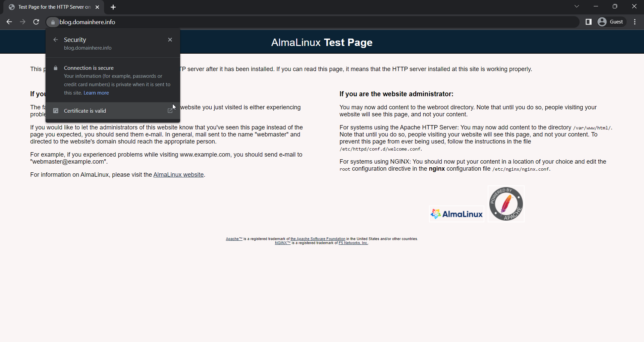Click the /etc/httpd/conf.d/welcome.conf path text
The image size is (644, 342).
coord(380,149)
